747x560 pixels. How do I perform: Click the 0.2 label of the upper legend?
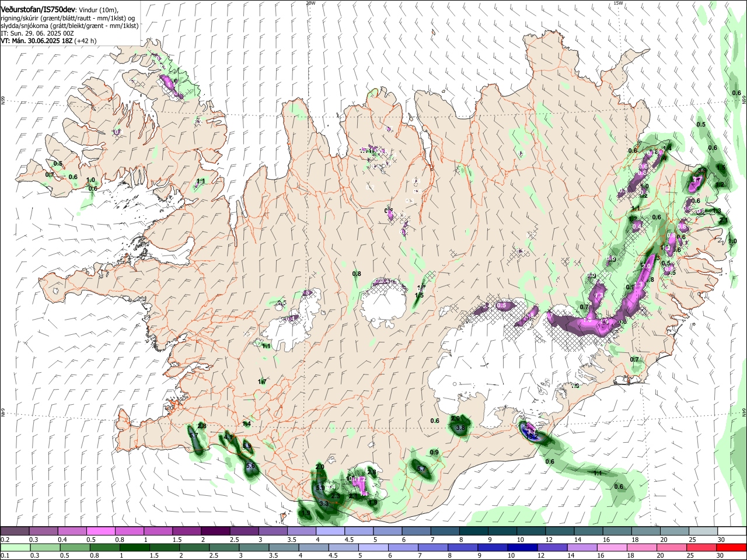pyautogui.click(x=5, y=540)
